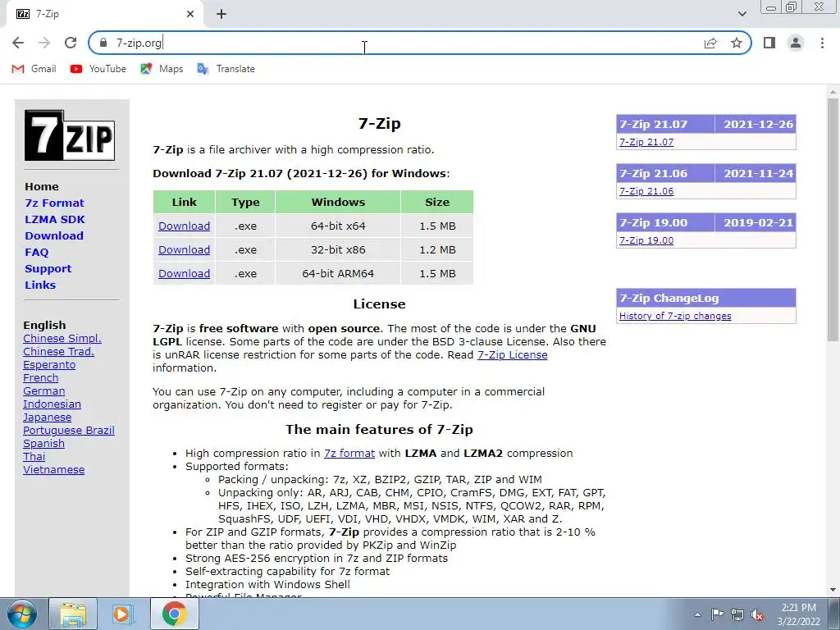Show hidden tray icons arrow
The width and height of the screenshot is (840, 630).
[x=697, y=614]
